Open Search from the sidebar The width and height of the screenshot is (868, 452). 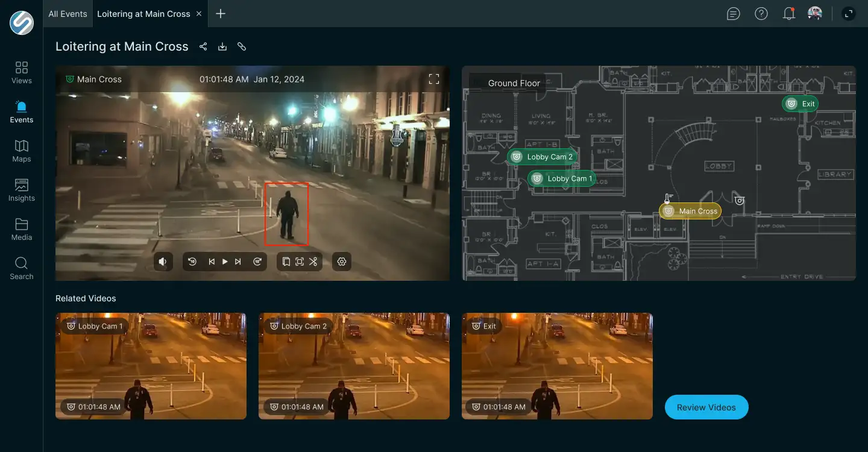pyautogui.click(x=21, y=269)
